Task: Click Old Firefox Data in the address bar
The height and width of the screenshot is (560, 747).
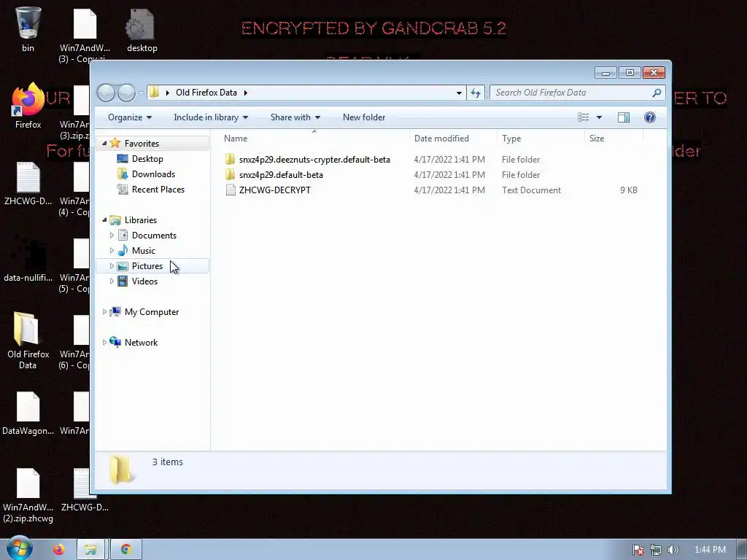Action: 206,93
